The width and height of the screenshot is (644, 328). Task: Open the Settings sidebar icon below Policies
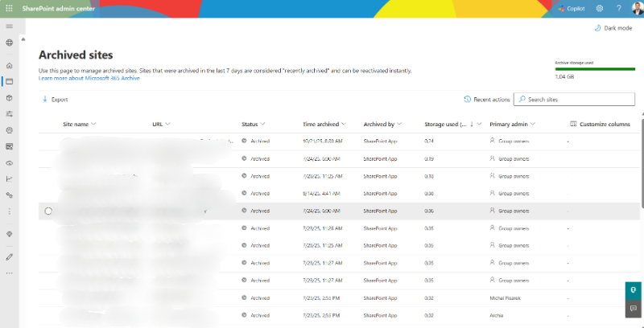click(x=9, y=130)
